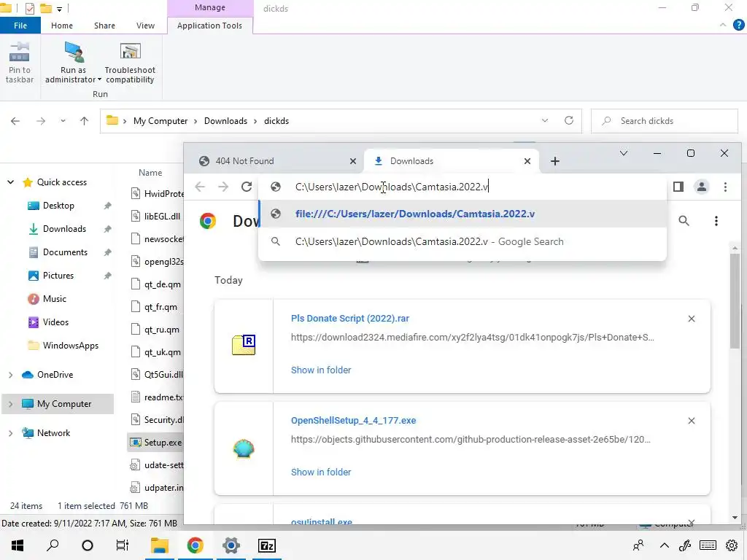This screenshot has height=560, width=747.
Task: Open Troubleshoot compatibility tool
Action: coord(130,63)
